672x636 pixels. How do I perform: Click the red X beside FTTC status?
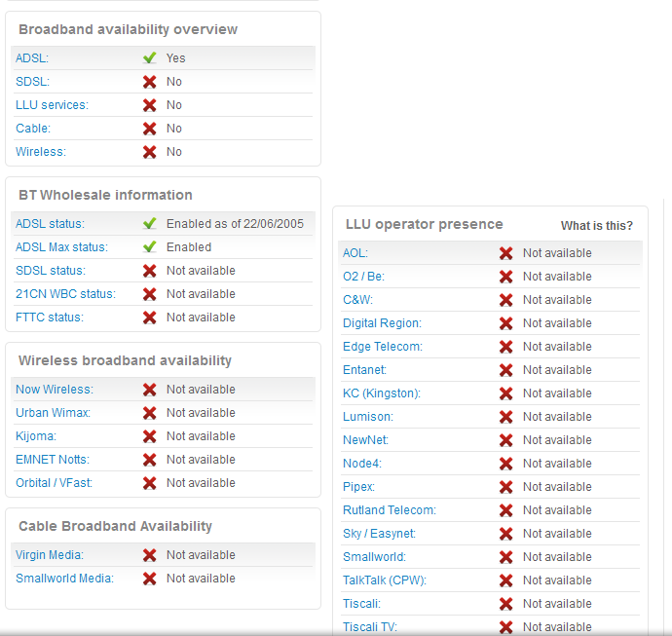point(150,318)
